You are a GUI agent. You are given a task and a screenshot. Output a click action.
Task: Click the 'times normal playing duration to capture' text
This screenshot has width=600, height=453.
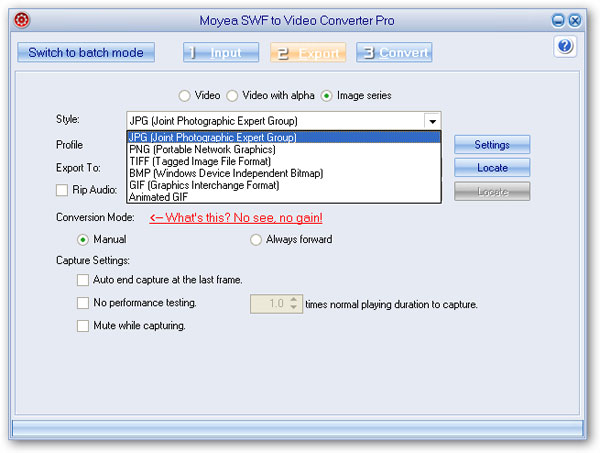(x=391, y=305)
